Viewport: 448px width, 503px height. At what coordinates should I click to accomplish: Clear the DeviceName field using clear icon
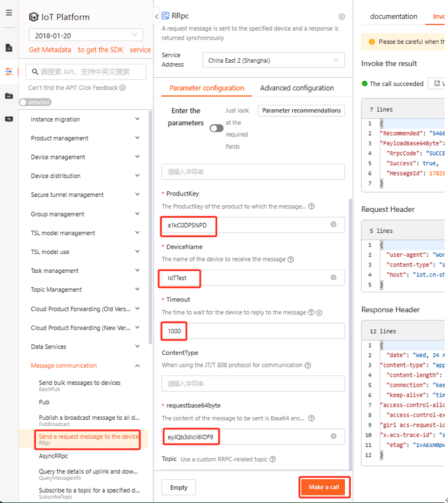(333, 277)
